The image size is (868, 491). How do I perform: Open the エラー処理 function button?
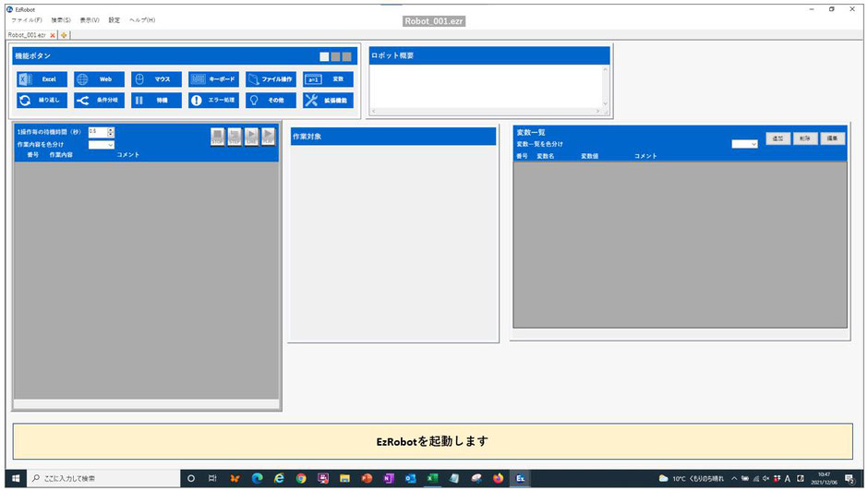pos(213,101)
